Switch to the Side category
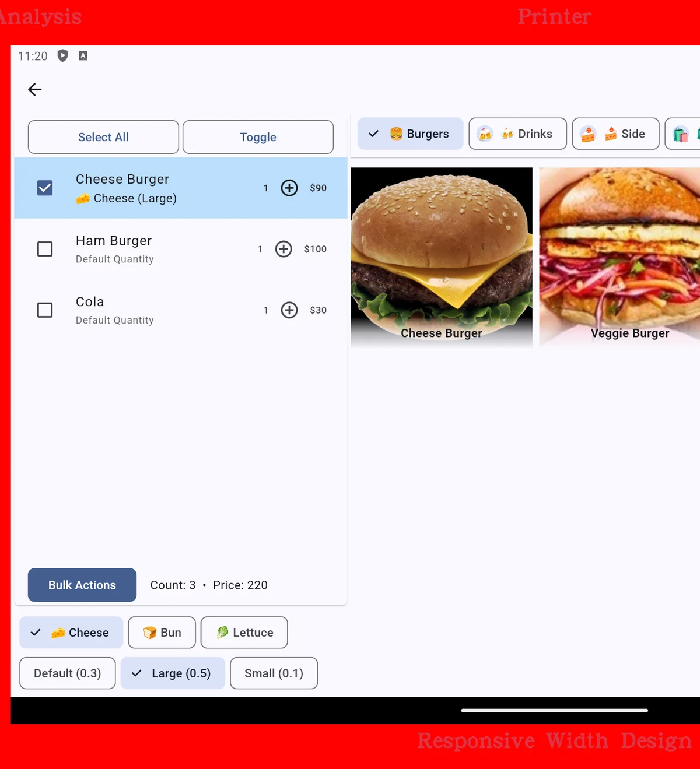700x769 pixels. tap(615, 134)
